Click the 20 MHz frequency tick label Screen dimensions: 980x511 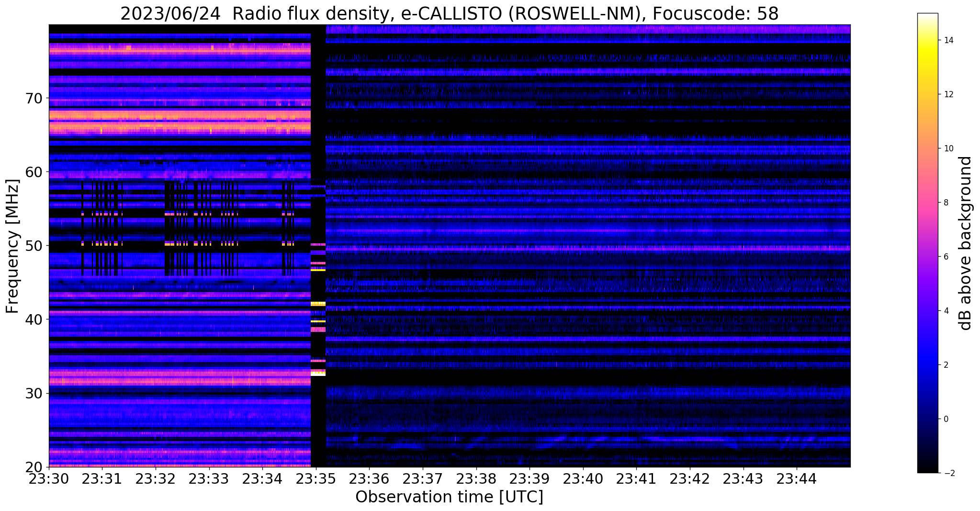(x=34, y=467)
